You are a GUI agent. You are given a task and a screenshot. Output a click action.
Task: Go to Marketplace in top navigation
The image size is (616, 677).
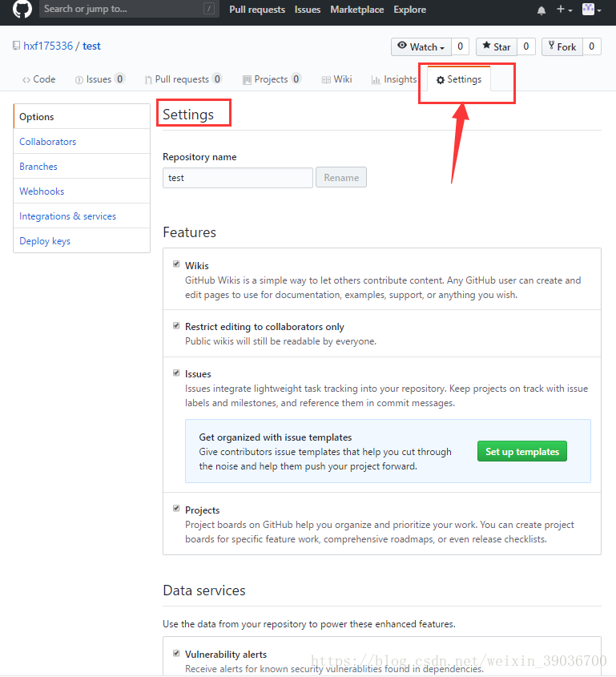click(x=357, y=10)
